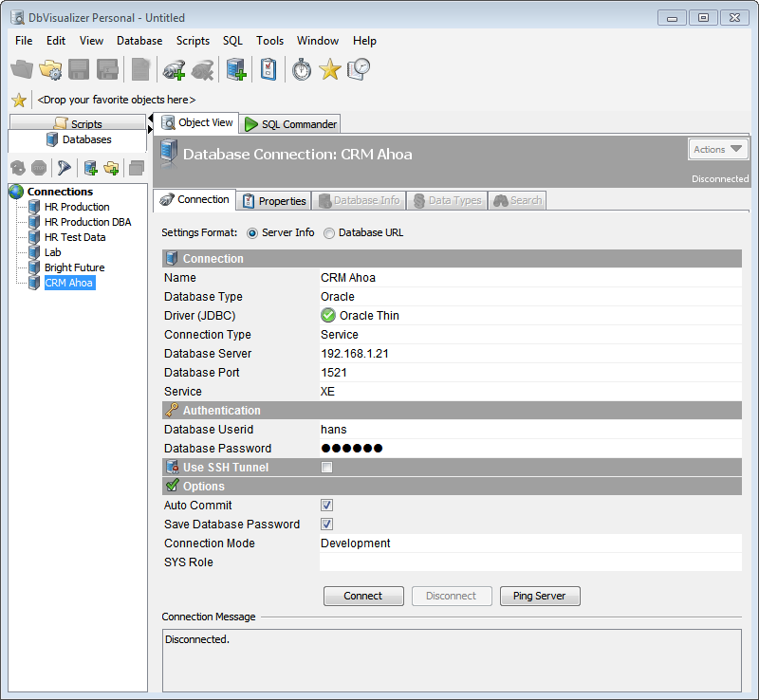The width and height of the screenshot is (759, 700).
Task: Open the Database menu
Action: tap(139, 41)
